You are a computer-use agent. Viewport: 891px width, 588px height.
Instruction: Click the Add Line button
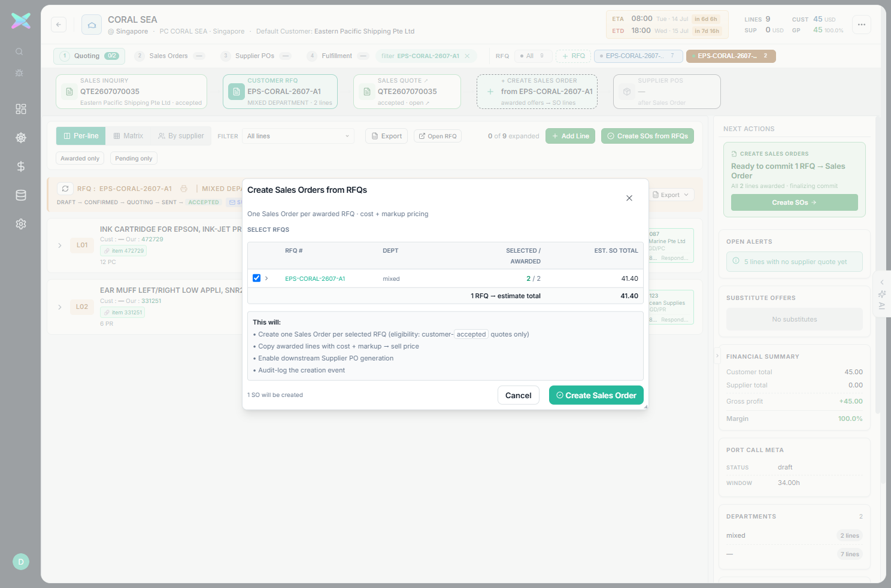tap(571, 136)
